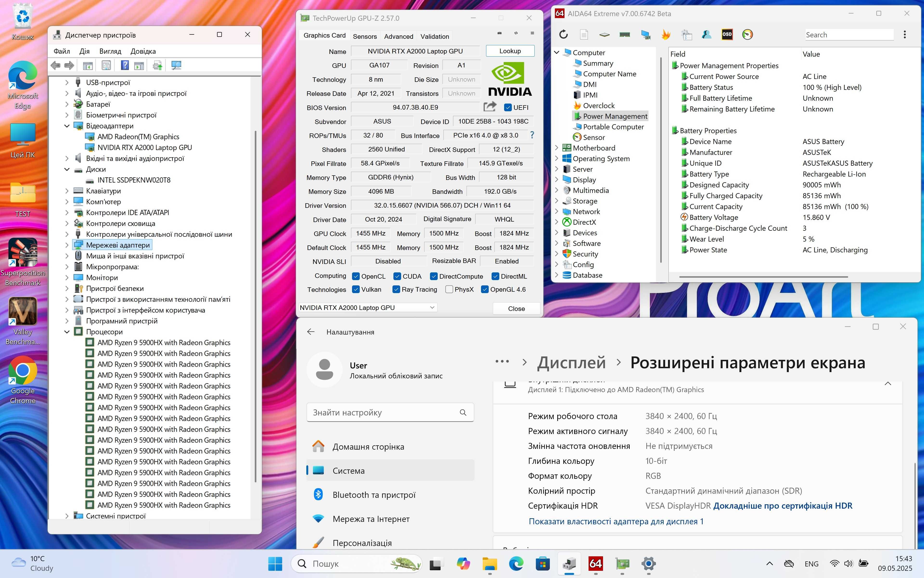This screenshot has height=578, width=924.
Task: Launch AIDA64 stability test flame icon
Action: [x=666, y=35]
